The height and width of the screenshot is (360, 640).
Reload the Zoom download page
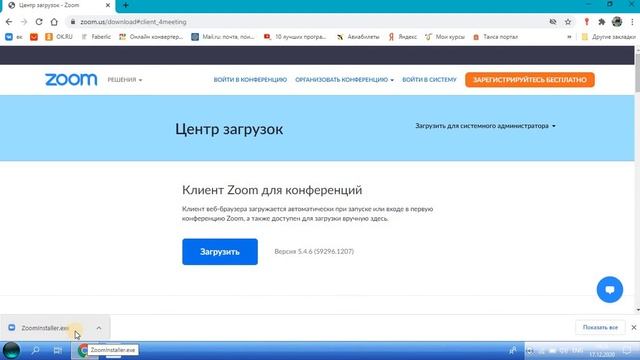point(39,22)
